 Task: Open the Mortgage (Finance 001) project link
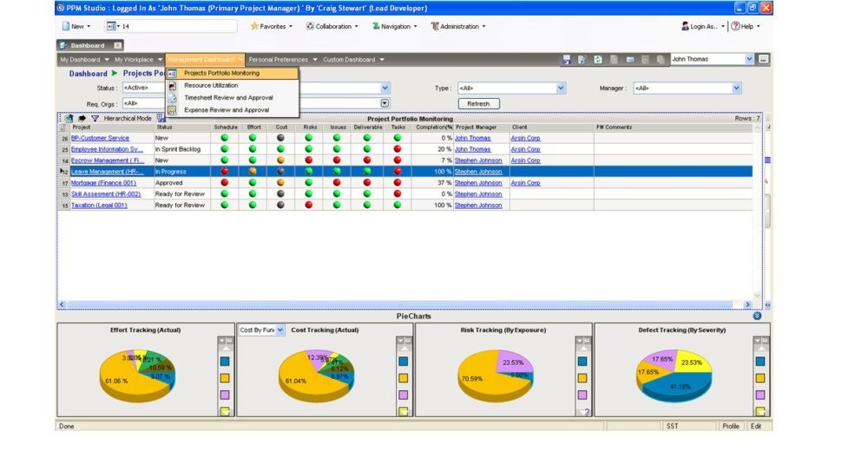(x=103, y=183)
